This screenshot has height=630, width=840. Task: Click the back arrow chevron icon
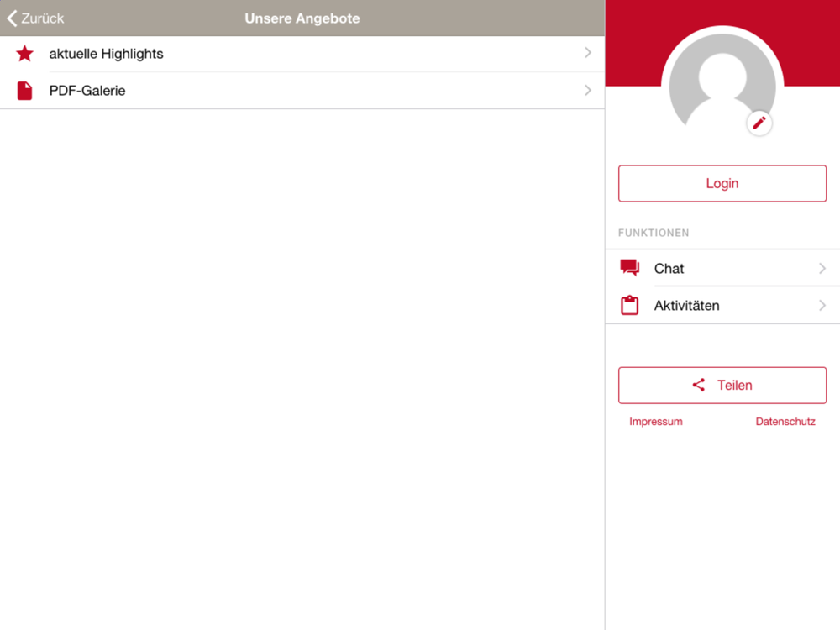pos(13,18)
